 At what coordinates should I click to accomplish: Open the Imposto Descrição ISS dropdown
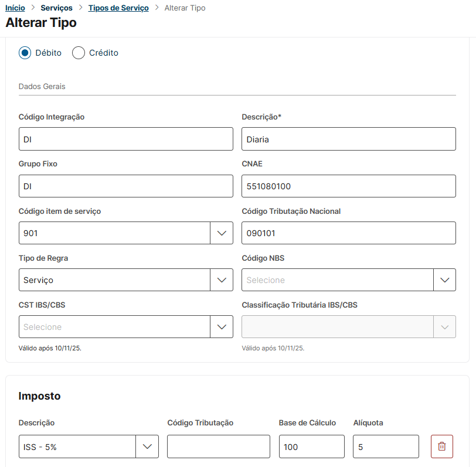147,446
